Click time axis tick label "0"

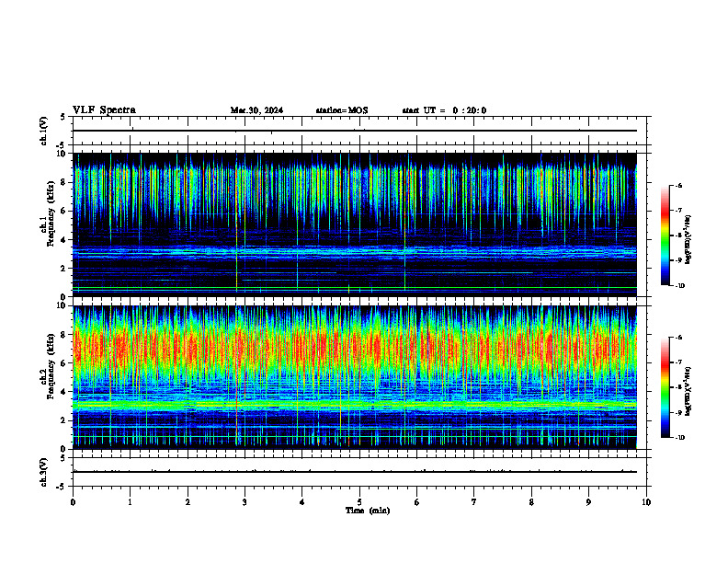[73, 502]
